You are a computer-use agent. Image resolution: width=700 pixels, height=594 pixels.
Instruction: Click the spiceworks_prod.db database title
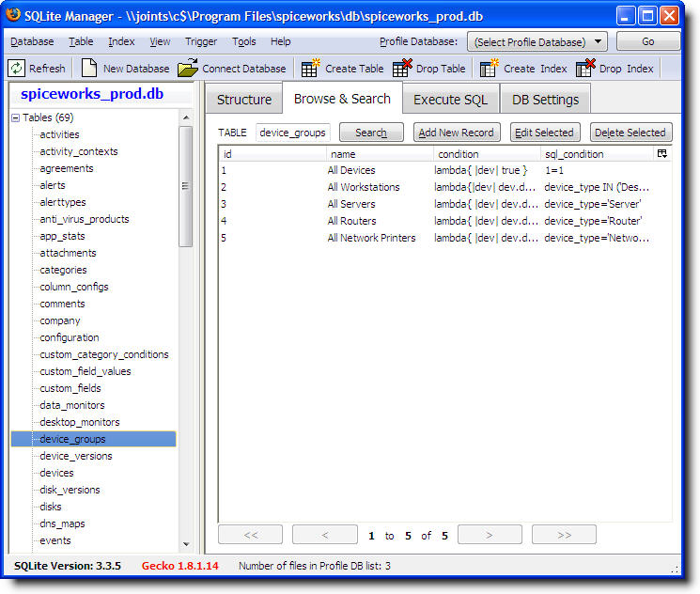tap(92, 94)
